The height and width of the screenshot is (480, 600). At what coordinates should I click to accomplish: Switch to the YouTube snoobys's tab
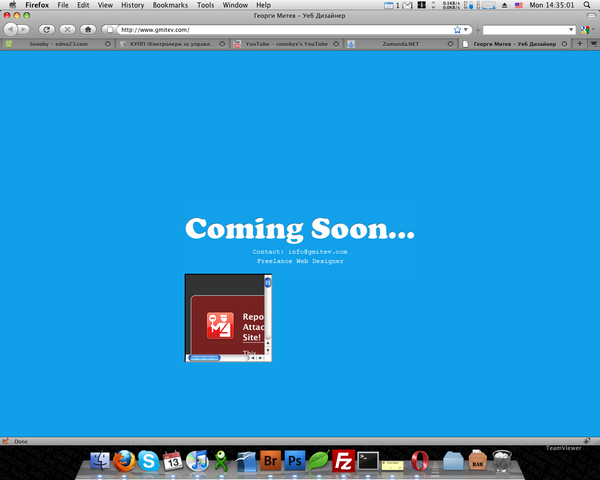tap(285, 44)
